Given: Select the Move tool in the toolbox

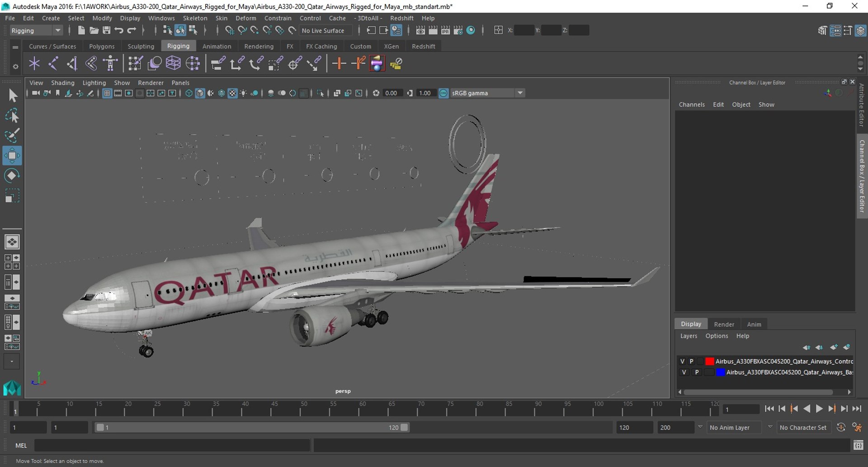Looking at the screenshot, I should (12, 156).
